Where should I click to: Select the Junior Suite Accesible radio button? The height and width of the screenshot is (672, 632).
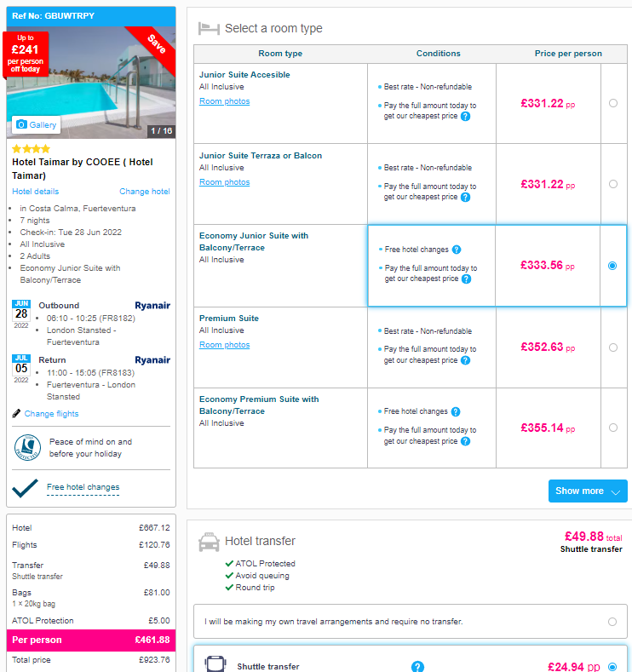[x=613, y=103]
